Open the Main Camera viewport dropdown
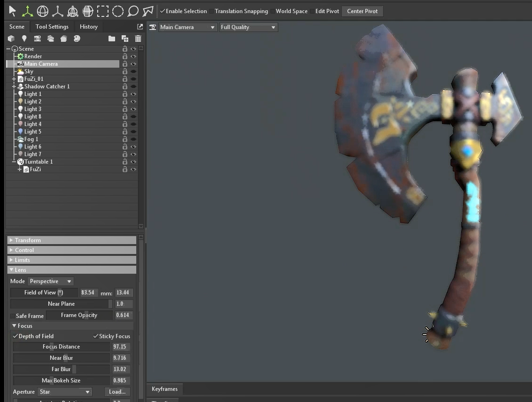This screenshot has width=532, height=402. pos(187,27)
